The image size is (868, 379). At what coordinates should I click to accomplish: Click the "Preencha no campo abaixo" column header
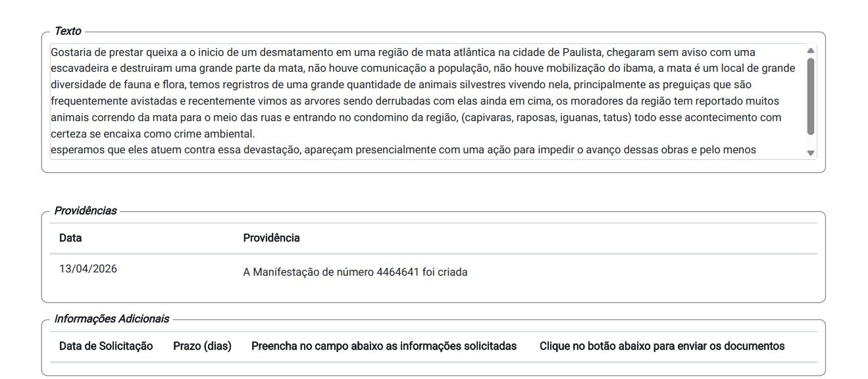click(x=384, y=346)
